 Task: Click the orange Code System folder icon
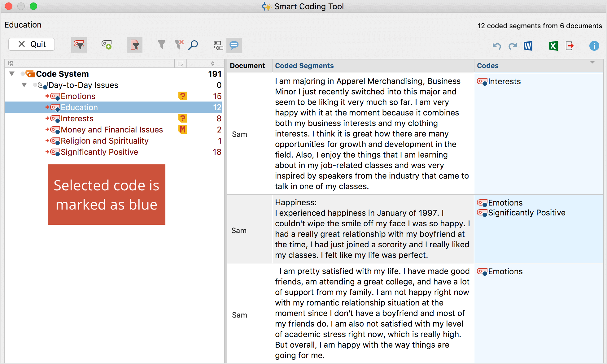pos(30,74)
